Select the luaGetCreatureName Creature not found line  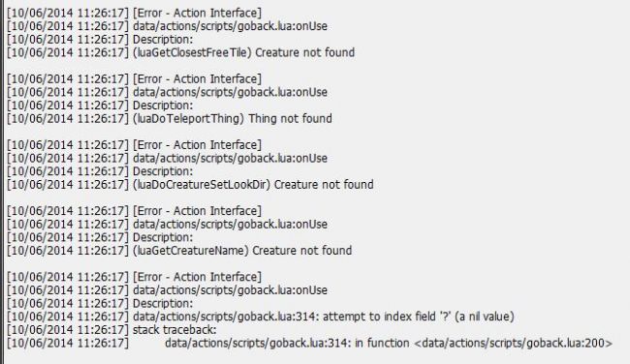[179, 251]
